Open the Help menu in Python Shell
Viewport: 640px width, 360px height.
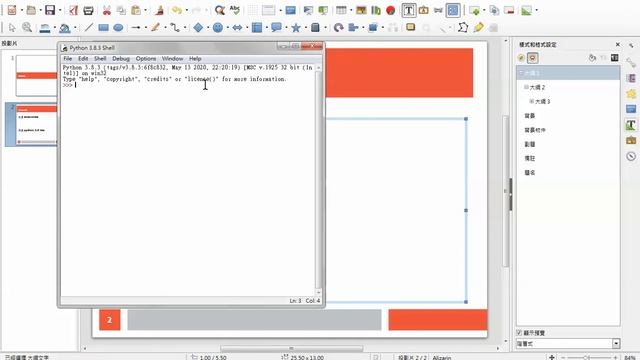195,59
